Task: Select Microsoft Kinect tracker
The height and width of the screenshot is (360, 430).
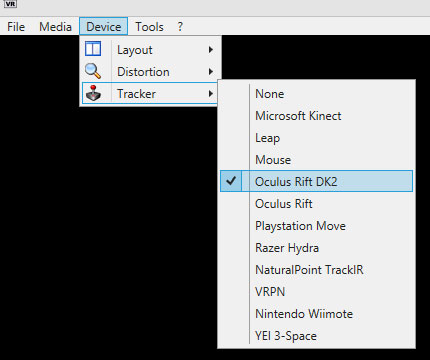Action: click(316, 116)
